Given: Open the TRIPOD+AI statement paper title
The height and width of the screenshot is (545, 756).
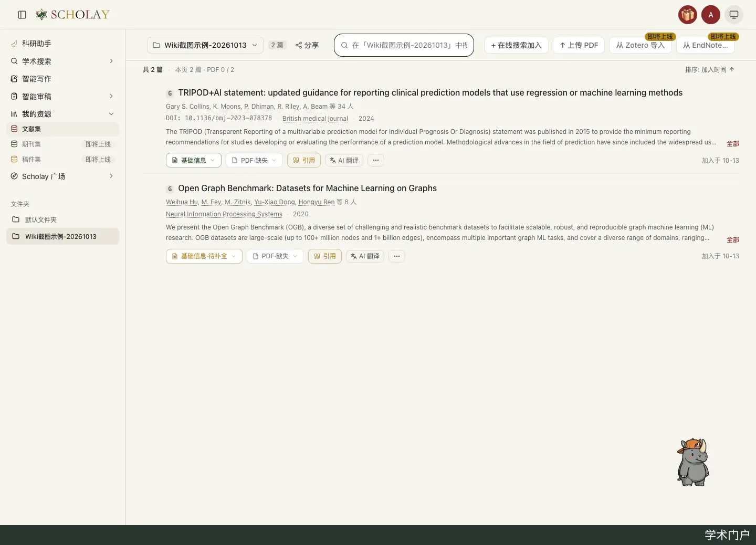Looking at the screenshot, I should 430,93.
